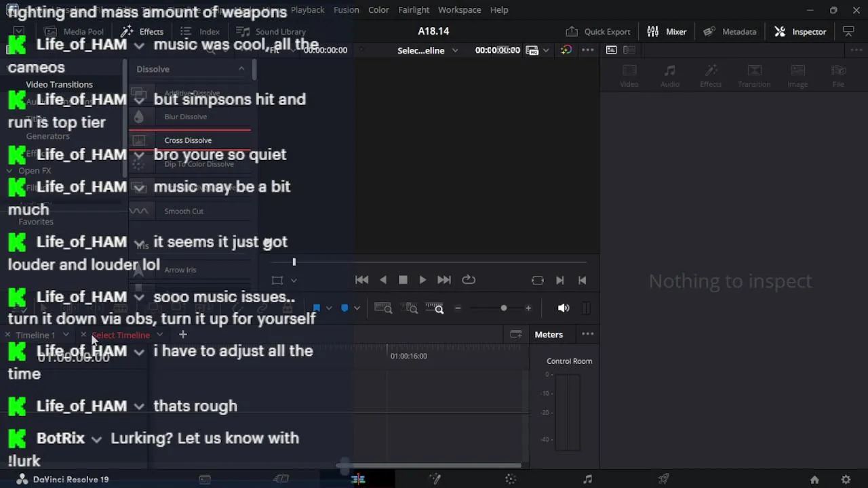Click the viewer scrubber playhead handle

click(x=294, y=262)
